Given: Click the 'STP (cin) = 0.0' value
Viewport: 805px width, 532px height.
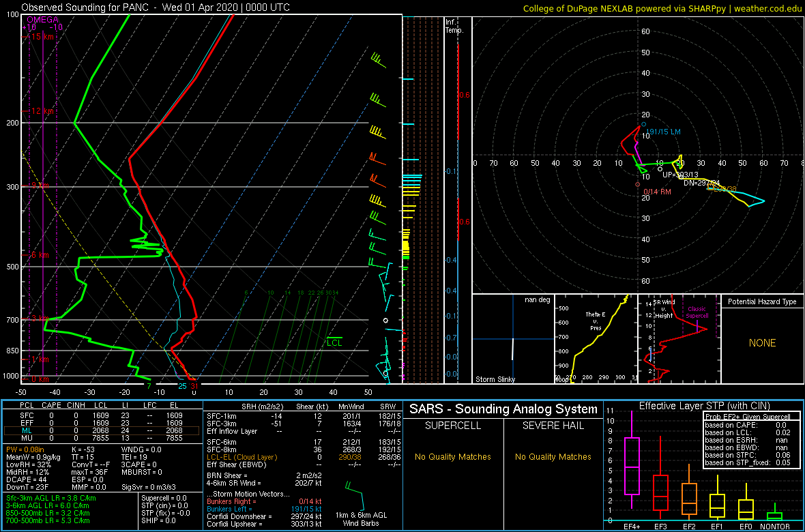Looking at the screenshot, I should [164, 505].
